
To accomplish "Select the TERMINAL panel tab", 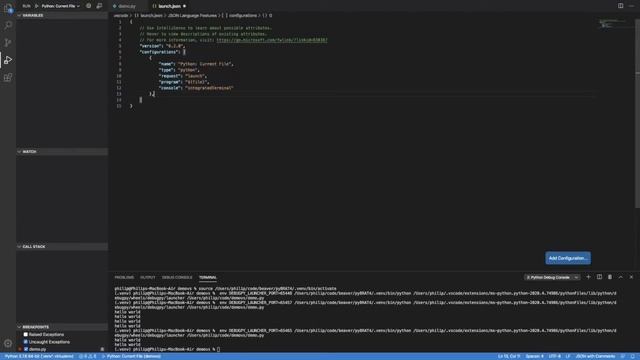I will tap(208, 277).
